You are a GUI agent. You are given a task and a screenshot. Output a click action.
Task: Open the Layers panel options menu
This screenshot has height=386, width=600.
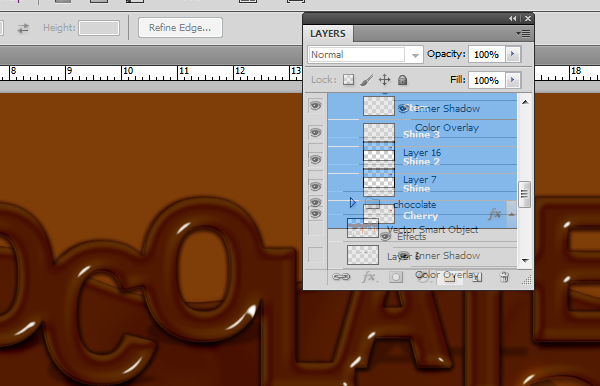(x=523, y=34)
